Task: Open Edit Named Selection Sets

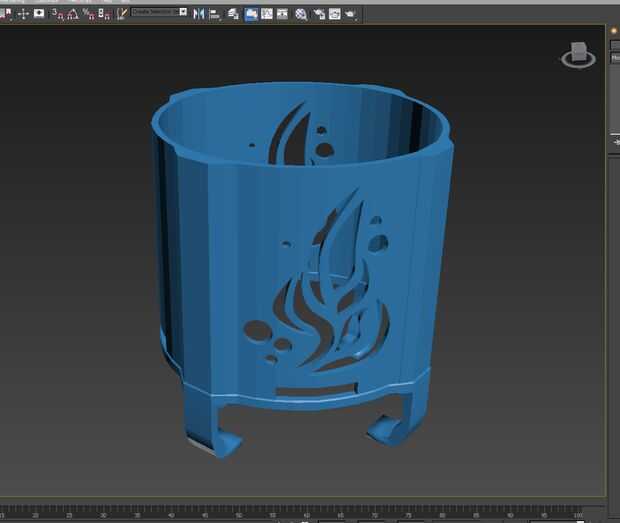Action: [122, 13]
